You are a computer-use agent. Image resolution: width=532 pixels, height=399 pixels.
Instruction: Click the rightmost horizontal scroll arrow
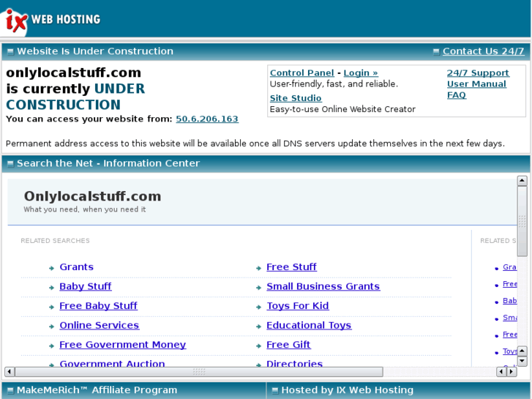512,371
